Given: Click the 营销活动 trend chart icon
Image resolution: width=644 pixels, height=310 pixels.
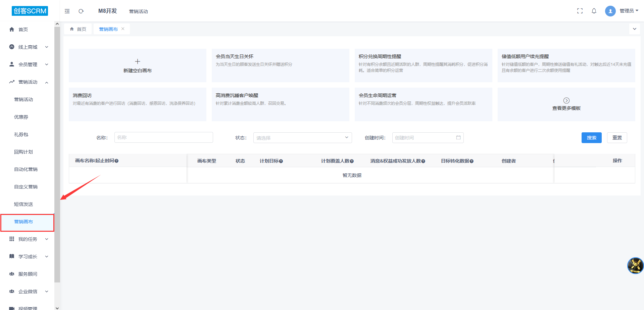Looking at the screenshot, I should pos(12,82).
